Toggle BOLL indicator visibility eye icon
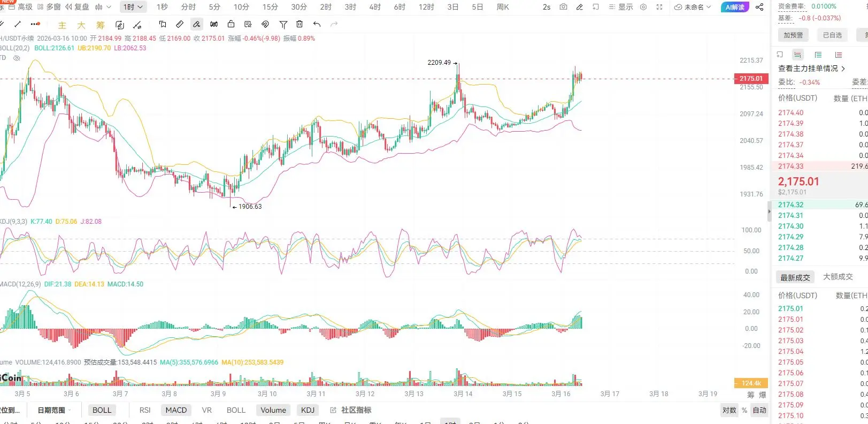 pos(17,58)
